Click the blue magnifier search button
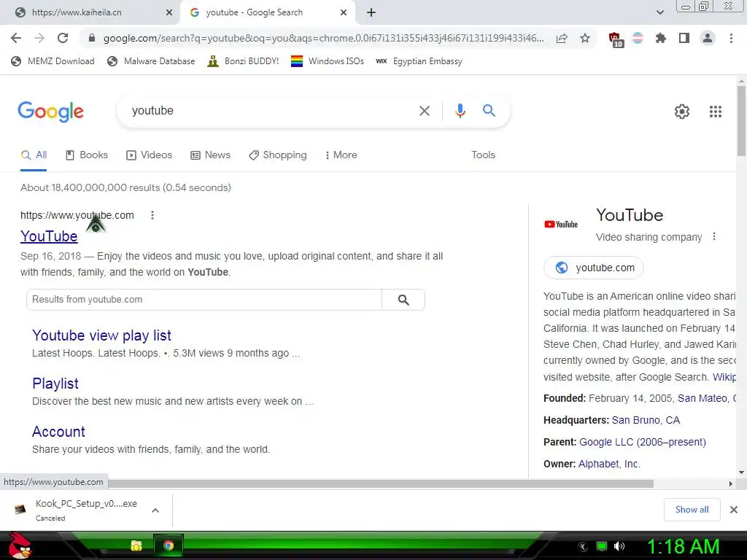 tap(489, 111)
